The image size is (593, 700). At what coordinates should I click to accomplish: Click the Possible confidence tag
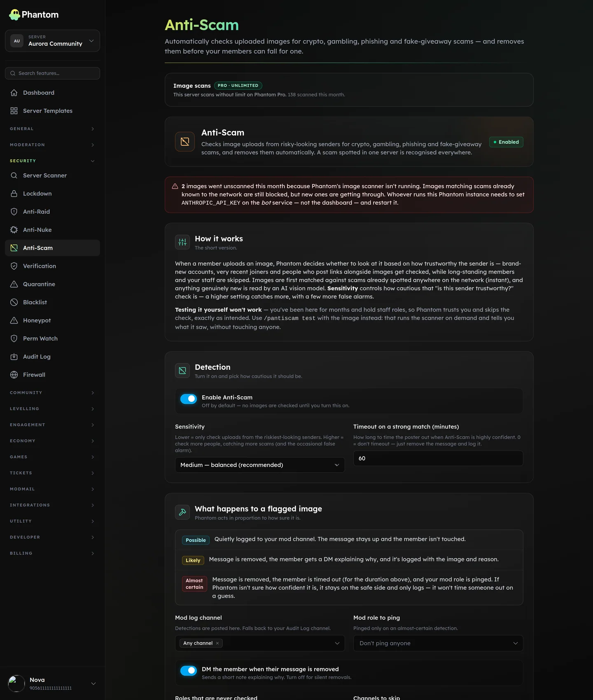coord(196,540)
